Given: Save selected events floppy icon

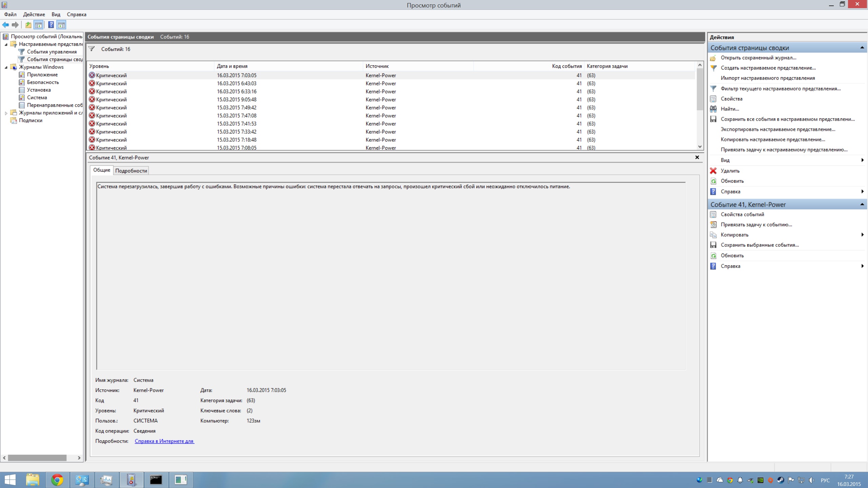Looking at the screenshot, I should (x=713, y=245).
